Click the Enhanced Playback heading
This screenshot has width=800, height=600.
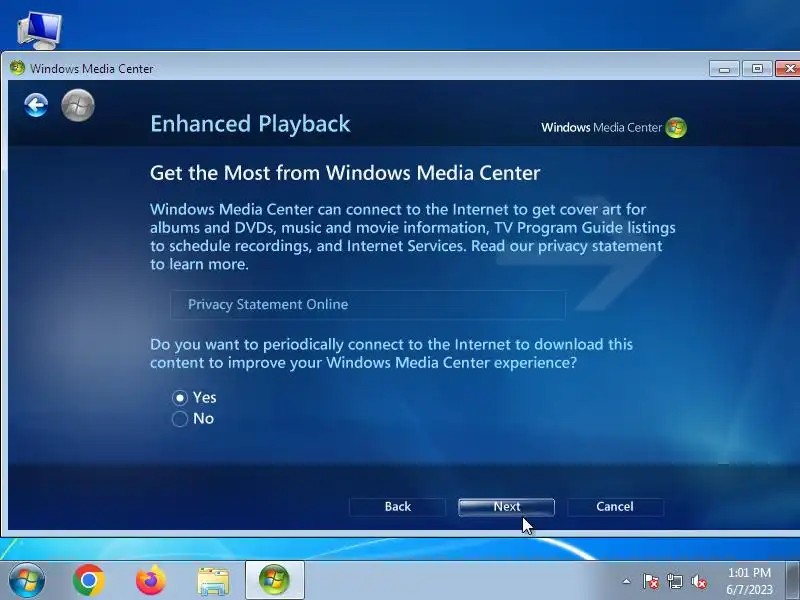[251, 124]
